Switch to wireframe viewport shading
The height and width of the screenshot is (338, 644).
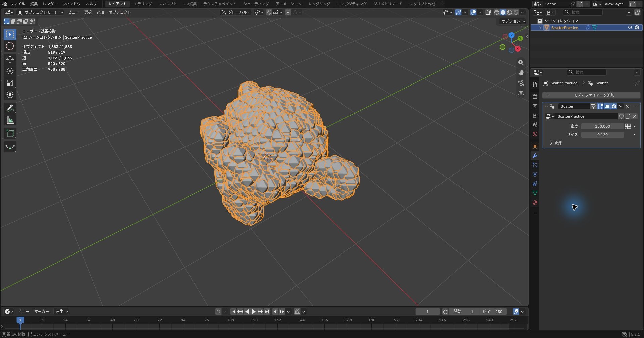(x=497, y=12)
